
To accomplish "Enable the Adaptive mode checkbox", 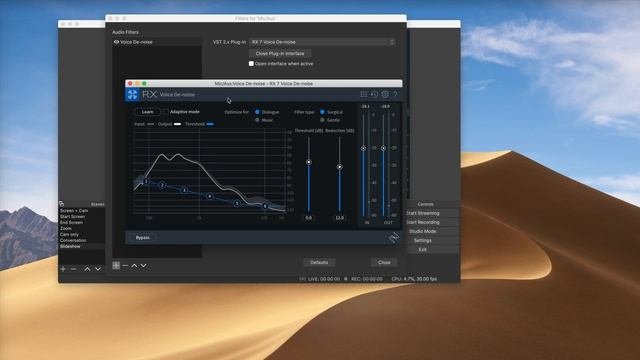I will [x=166, y=112].
